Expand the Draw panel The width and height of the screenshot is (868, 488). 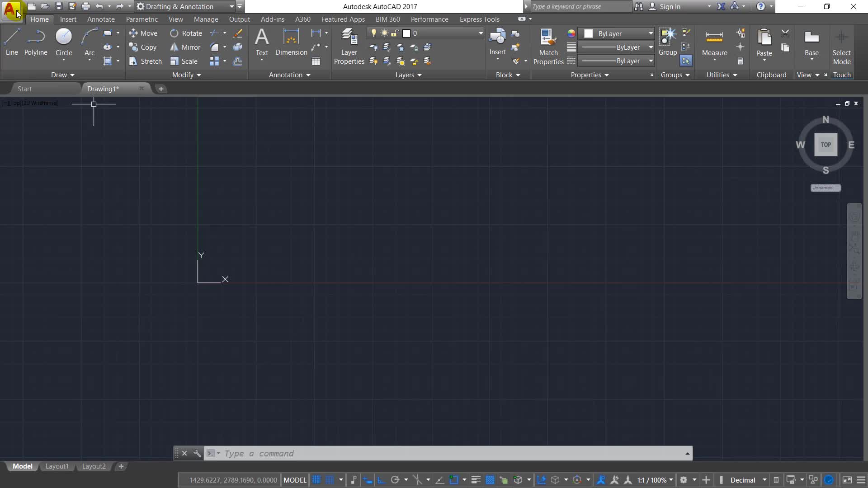pos(62,75)
